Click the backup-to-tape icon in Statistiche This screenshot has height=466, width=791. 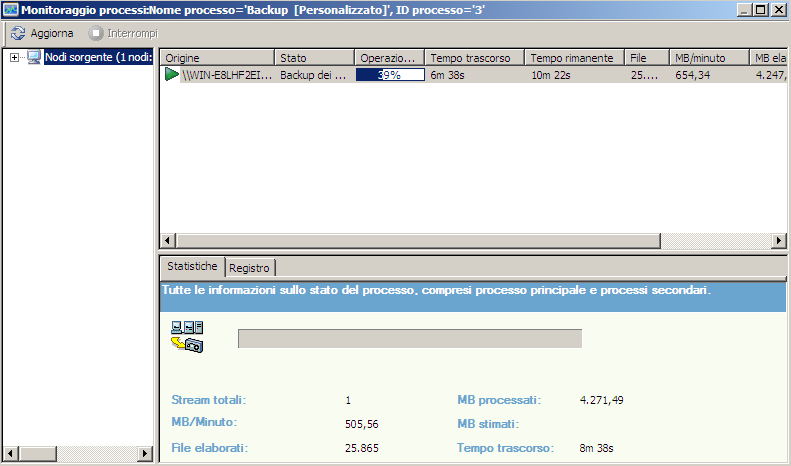187,337
